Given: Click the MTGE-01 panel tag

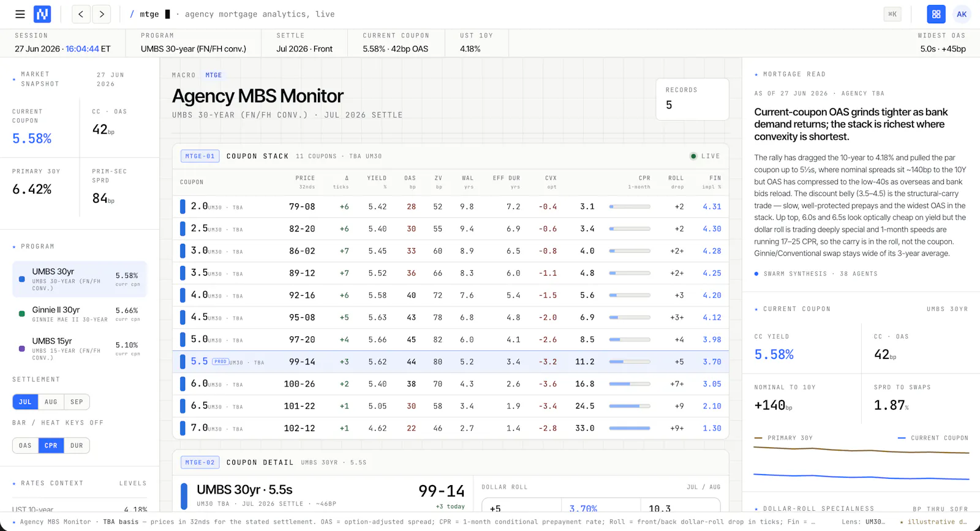Looking at the screenshot, I should coord(200,156).
